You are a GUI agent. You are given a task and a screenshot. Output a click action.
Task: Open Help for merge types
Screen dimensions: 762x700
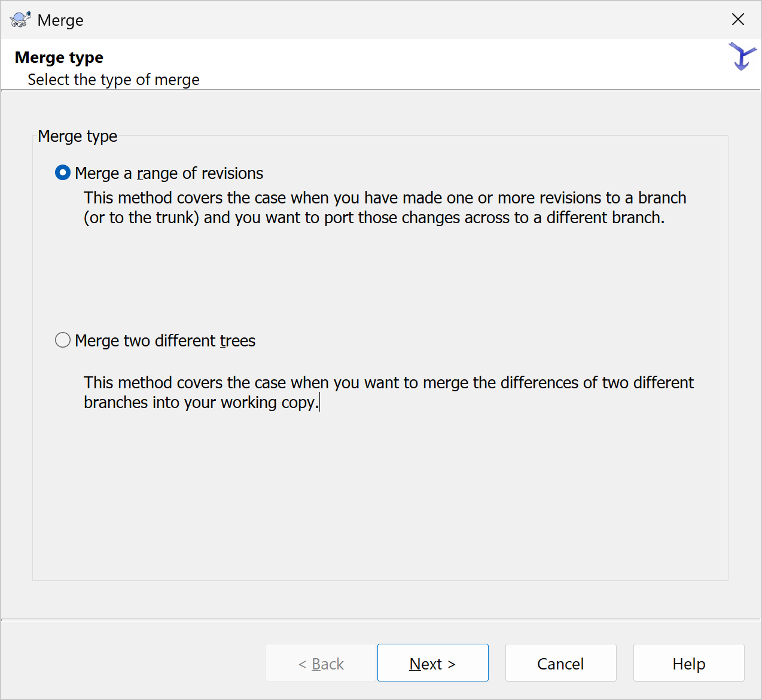[689, 663]
